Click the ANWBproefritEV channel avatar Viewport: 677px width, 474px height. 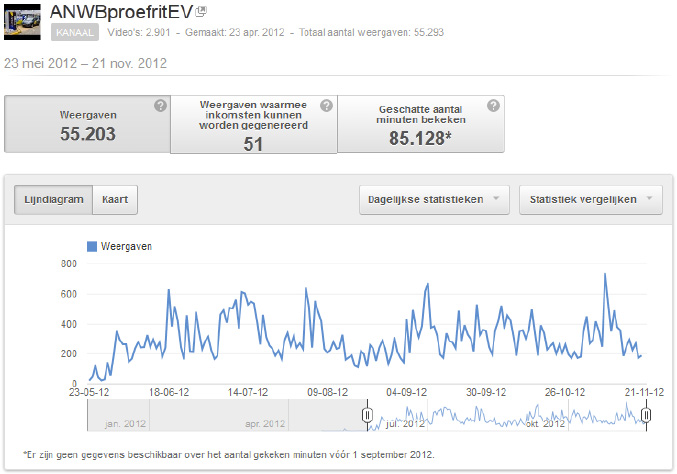tap(23, 21)
